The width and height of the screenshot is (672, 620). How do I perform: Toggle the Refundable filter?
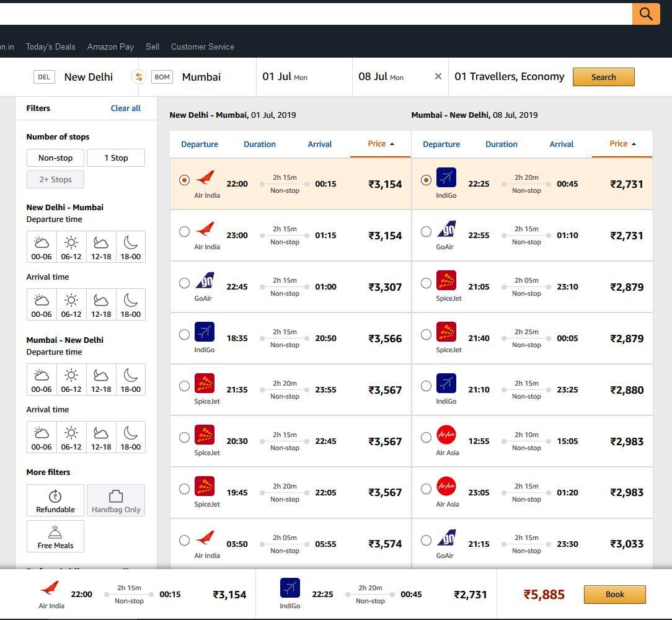[55, 500]
